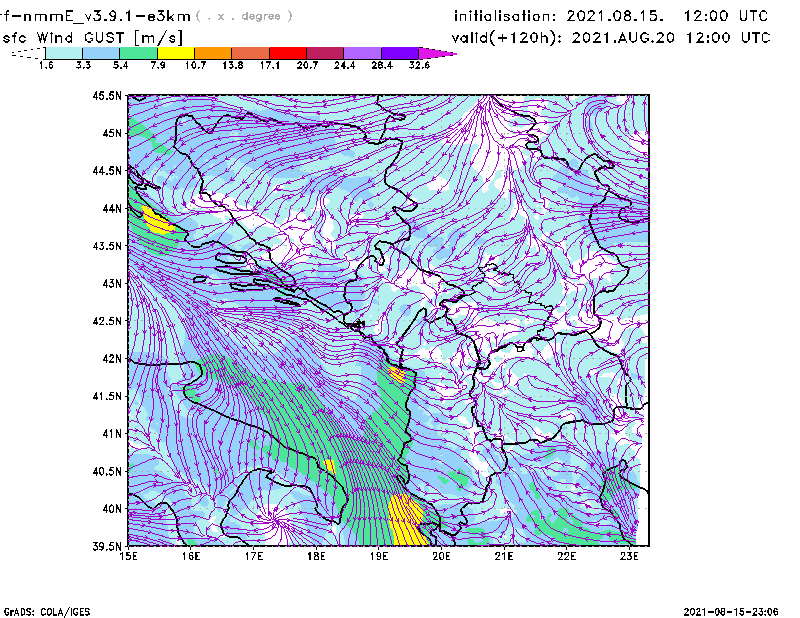Click the red 17.1–20.7 legend swatch
800x618 pixels.
pos(288,53)
